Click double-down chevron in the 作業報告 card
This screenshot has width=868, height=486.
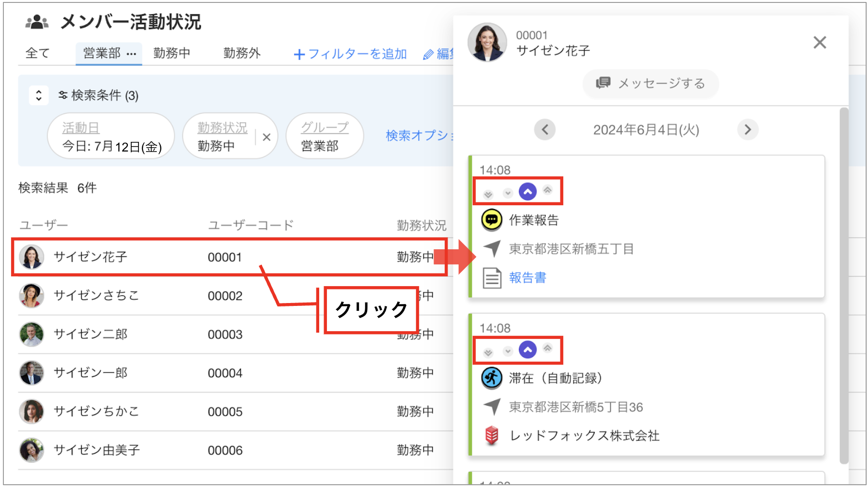tap(488, 194)
